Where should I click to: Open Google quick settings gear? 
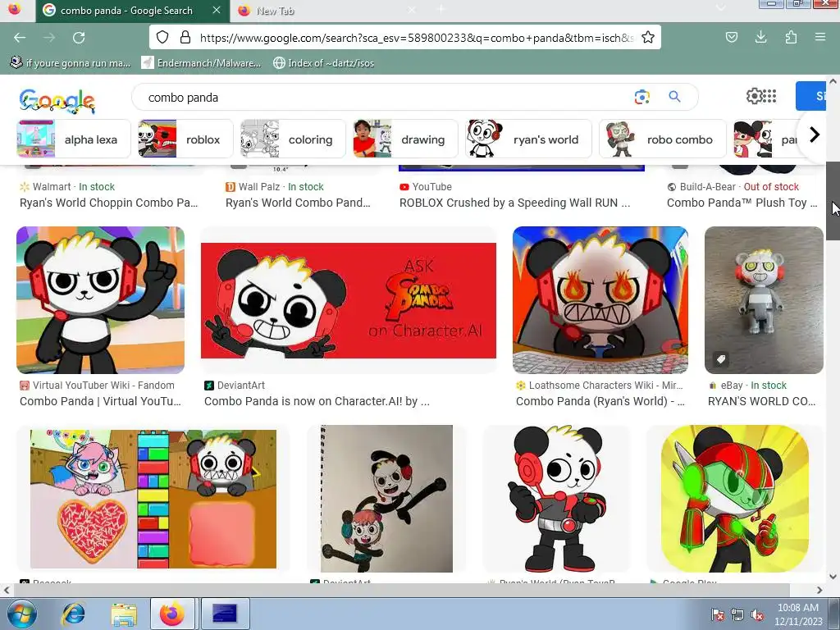tap(755, 96)
